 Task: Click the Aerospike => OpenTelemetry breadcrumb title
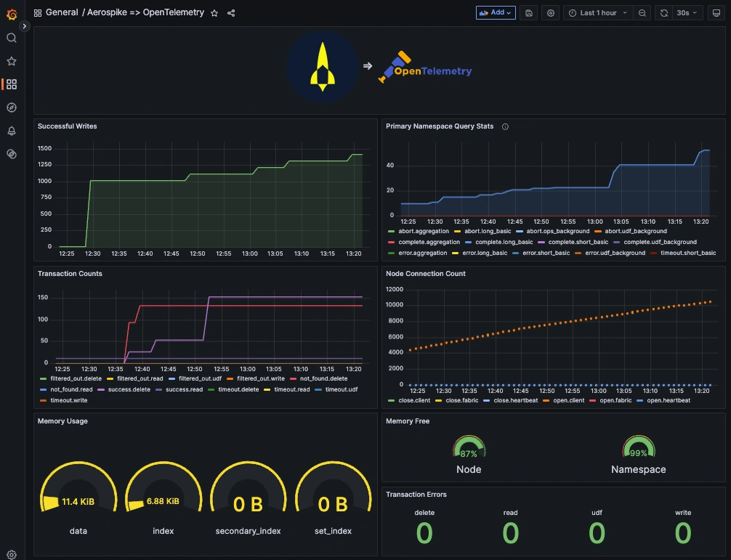[x=145, y=12]
